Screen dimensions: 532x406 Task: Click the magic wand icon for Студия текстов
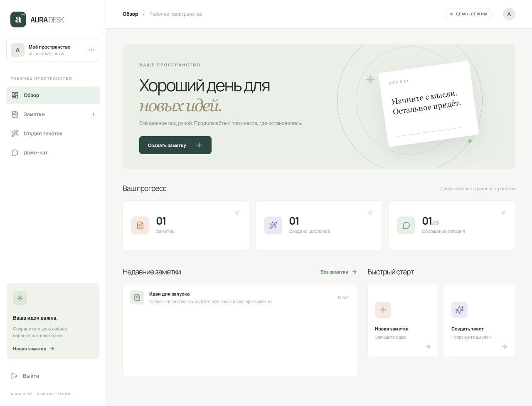click(15, 134)
